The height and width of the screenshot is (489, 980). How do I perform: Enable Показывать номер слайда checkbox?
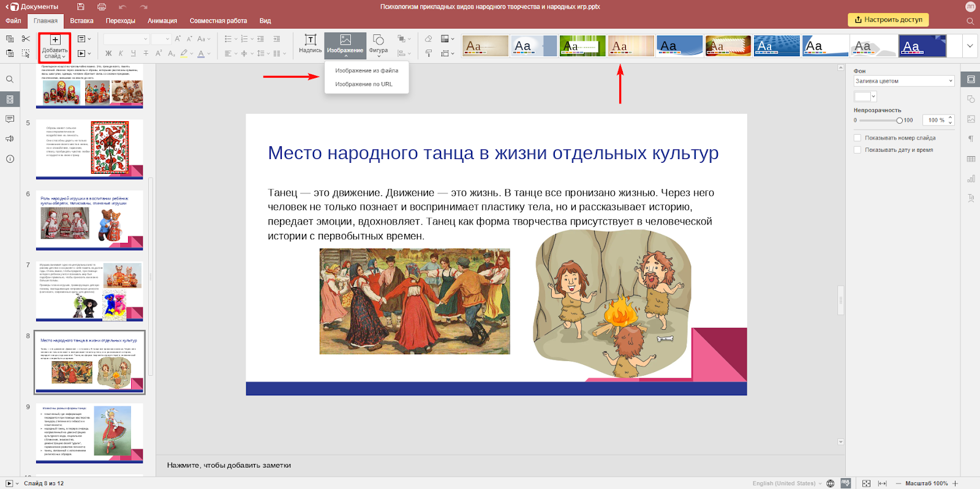pos(858,138)
